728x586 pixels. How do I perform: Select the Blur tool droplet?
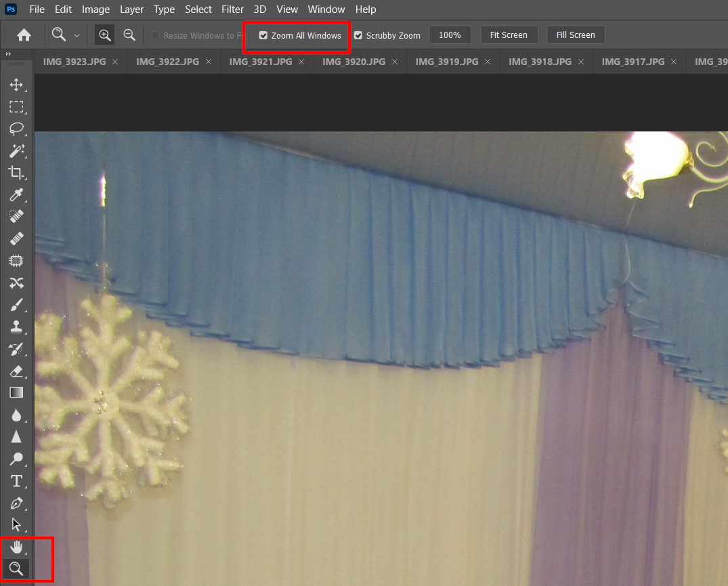pos(16,415)
